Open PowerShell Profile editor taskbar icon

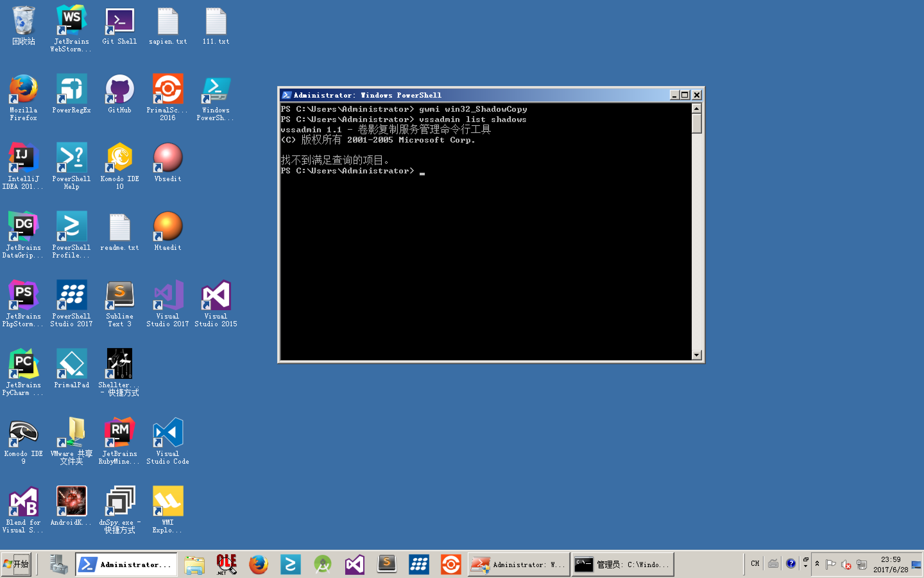[291, 565]
